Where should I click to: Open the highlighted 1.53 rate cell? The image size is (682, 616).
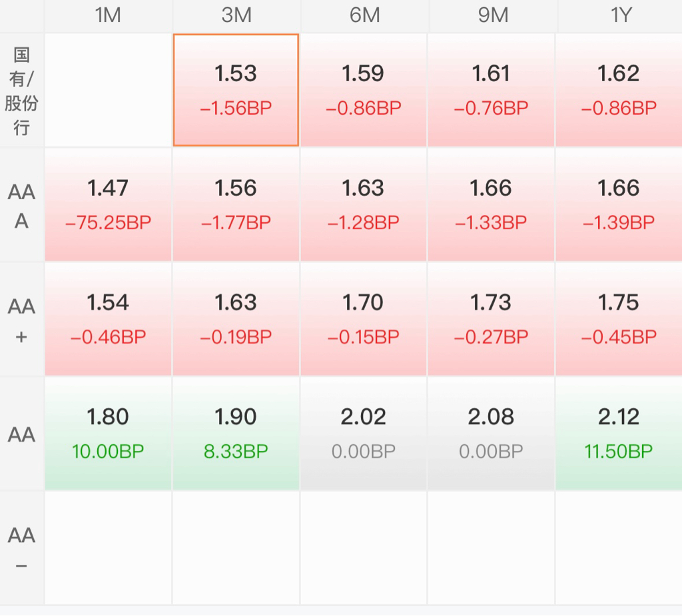(x=236, y=90)
